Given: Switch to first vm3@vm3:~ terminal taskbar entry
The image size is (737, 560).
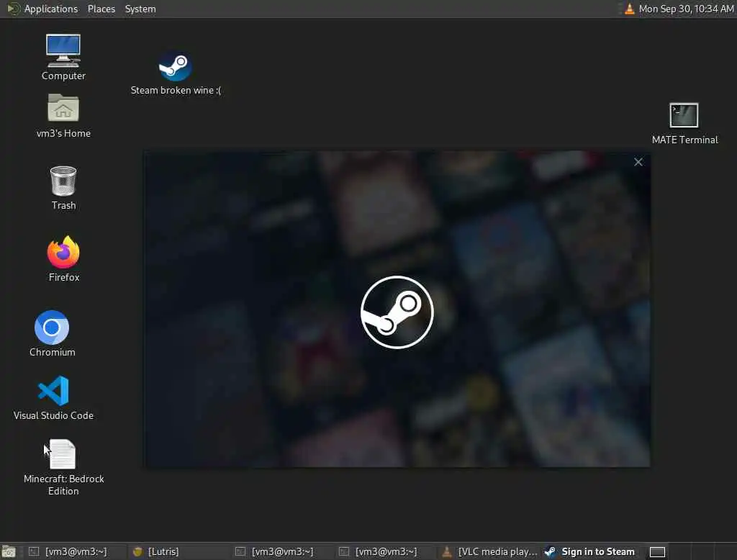Looking at the screenshot, I should click(x=75, y=551).
